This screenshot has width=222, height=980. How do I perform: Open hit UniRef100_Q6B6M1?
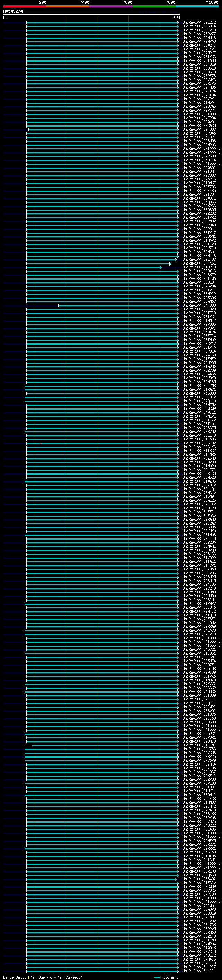pos(199,237)
